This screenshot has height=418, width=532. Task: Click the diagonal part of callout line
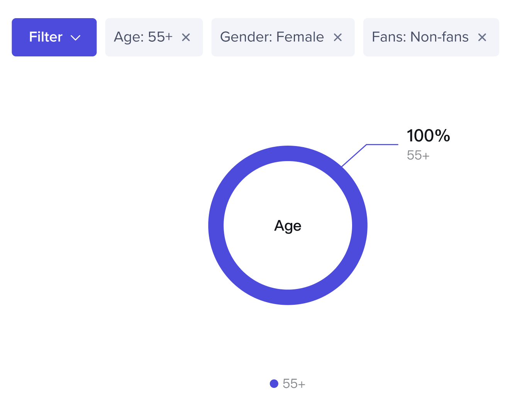(354, 155)
